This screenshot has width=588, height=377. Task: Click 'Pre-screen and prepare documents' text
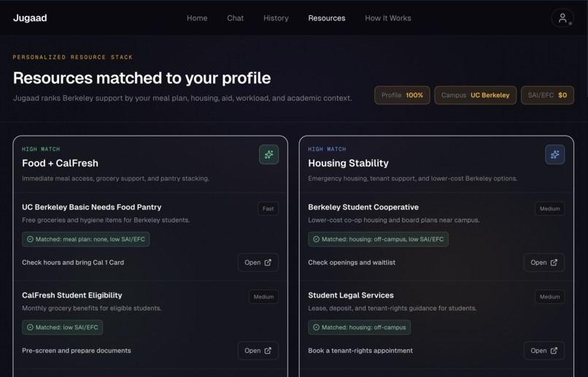point(77,351)
